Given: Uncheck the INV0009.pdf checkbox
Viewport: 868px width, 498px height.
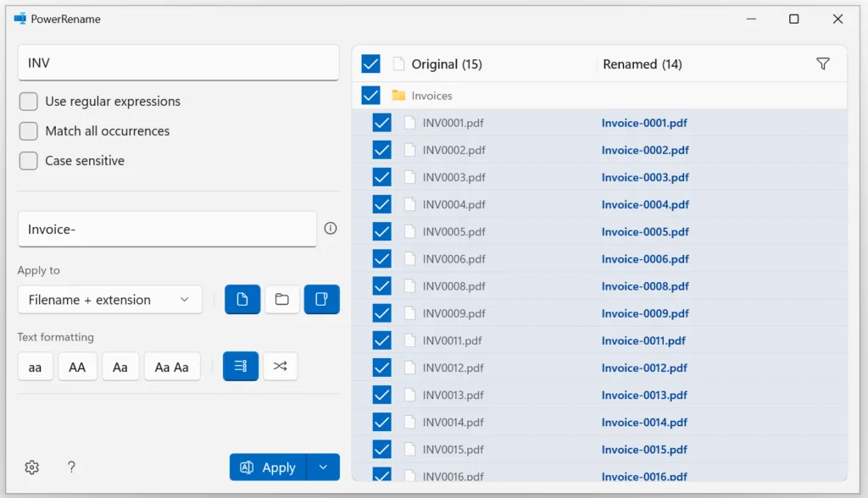Looking at the screenshot, I should point(382,313).
